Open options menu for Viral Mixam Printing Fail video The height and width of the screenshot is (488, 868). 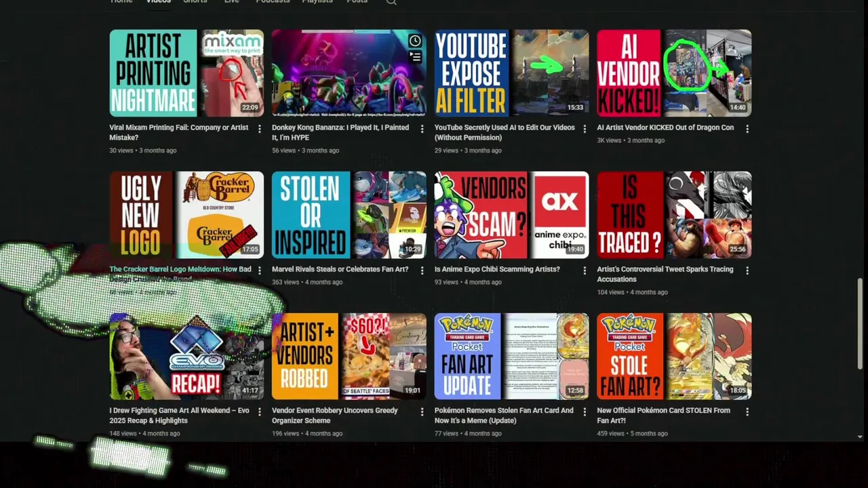(259, 129)
